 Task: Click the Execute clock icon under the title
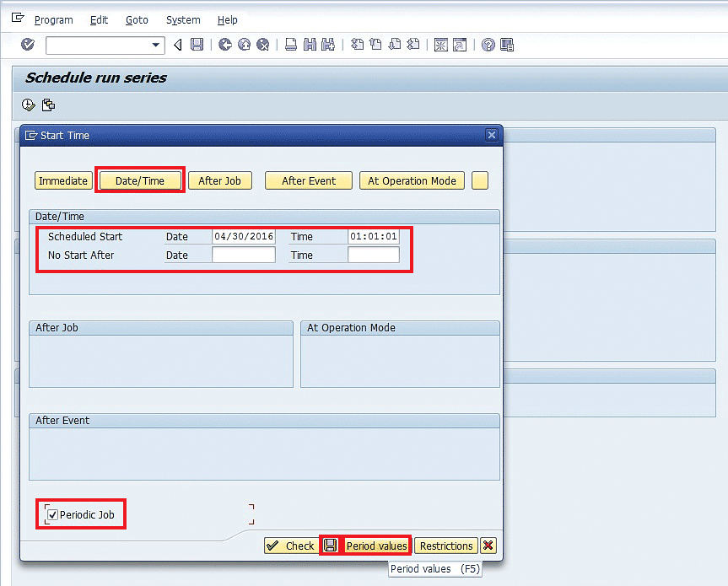tap(29, 105)
